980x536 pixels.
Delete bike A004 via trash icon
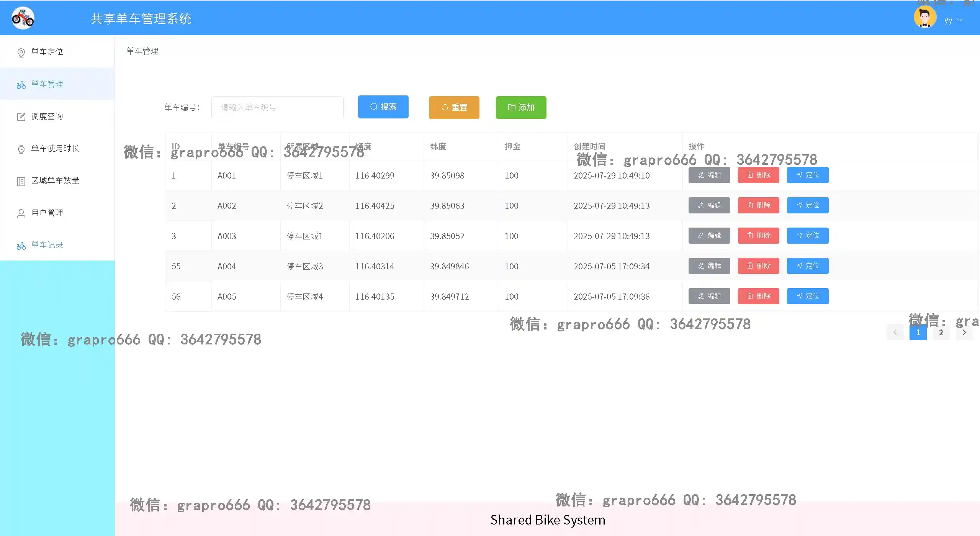750,266
